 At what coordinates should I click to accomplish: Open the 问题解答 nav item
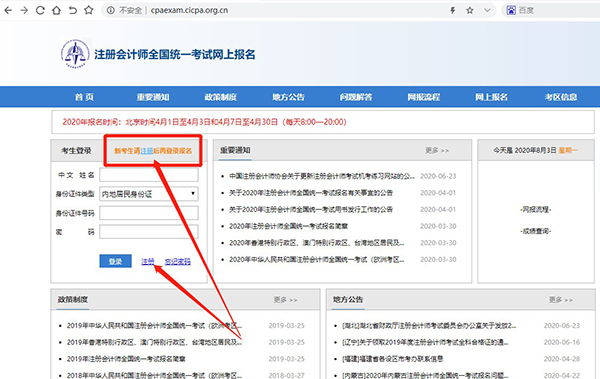(356, 97)
